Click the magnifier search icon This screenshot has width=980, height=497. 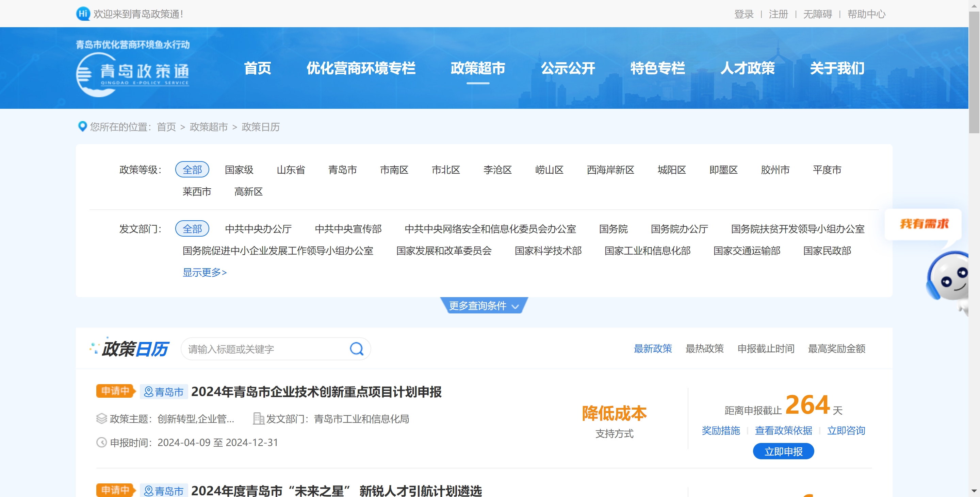tap(357, 348)
